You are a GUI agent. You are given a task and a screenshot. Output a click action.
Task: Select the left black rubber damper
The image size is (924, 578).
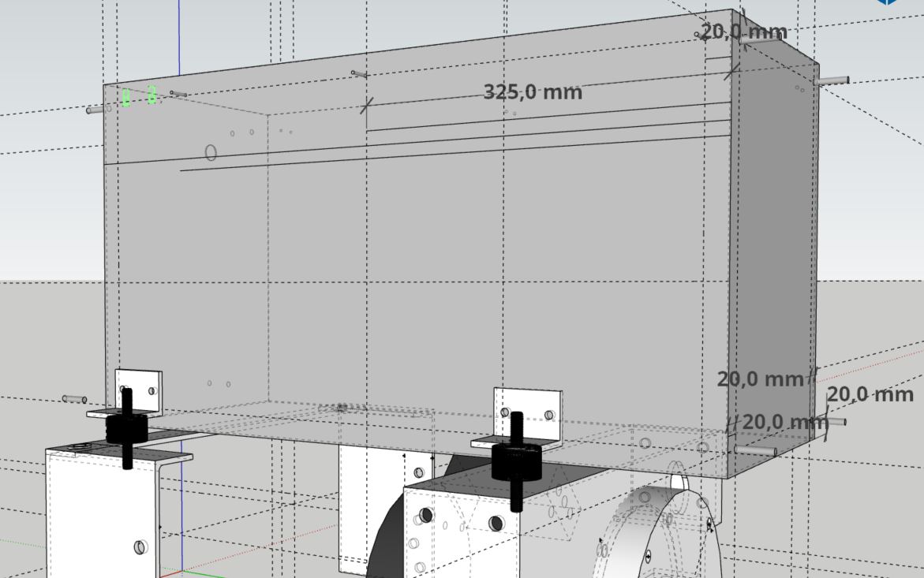126,428
